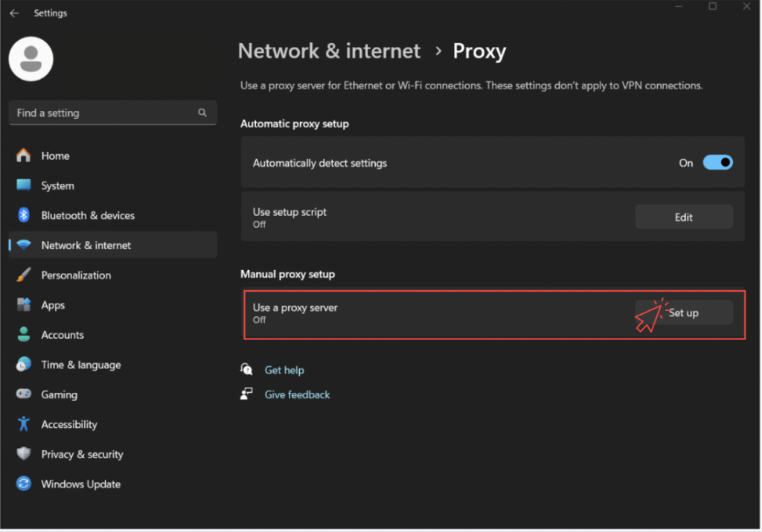Turn off Automatically detect settings toggle
Image resolution: width=762 pixels, height=532 pixels.
coord(717,163)
